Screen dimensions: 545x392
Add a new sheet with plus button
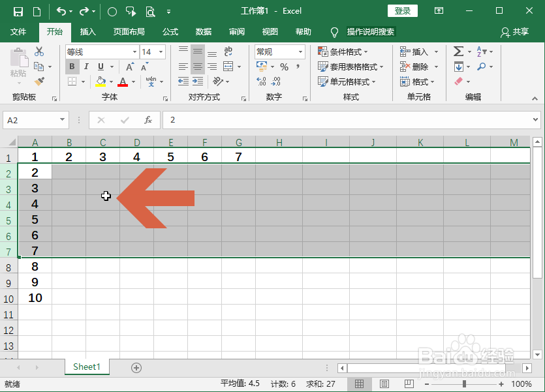136,368
